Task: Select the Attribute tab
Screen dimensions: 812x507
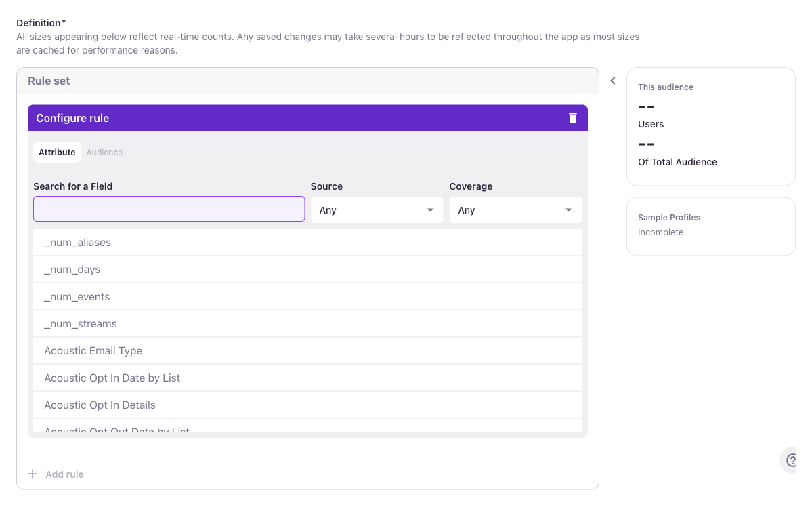Action: click(57, 152)
